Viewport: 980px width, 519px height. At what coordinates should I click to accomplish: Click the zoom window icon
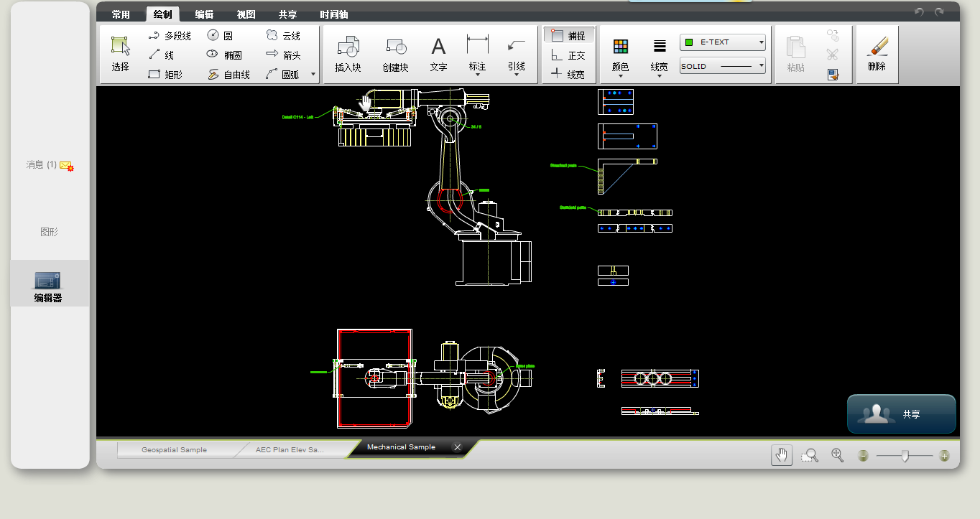tap(810, 455)
